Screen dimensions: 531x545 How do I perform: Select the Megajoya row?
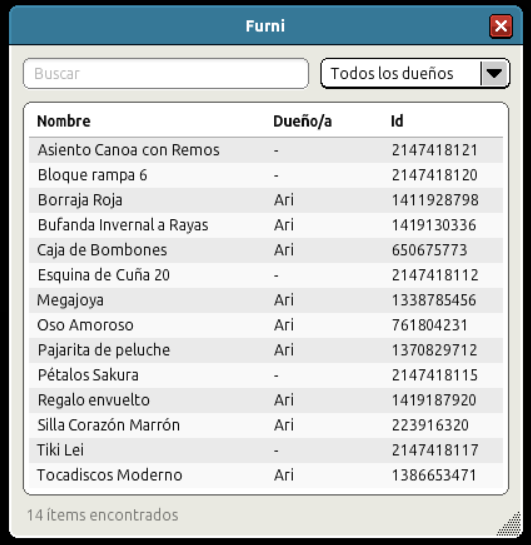coord(266,301)
